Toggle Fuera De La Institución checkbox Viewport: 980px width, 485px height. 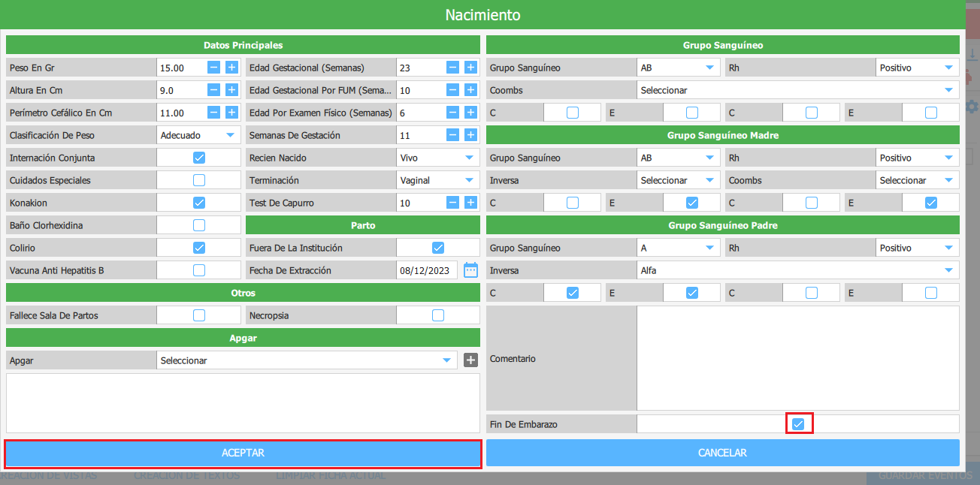tap(438, 248)
